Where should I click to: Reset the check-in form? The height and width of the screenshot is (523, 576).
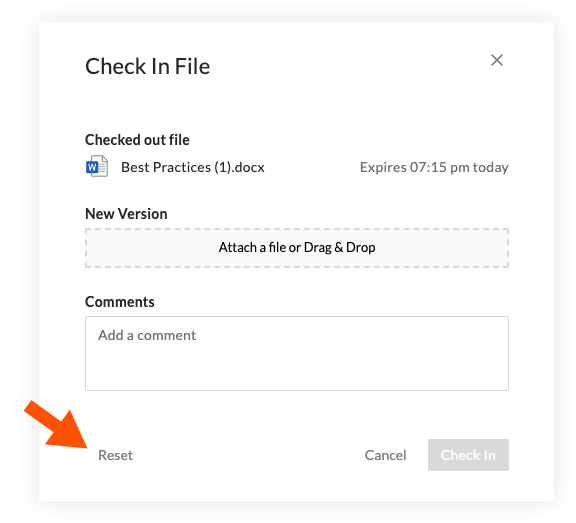[115, 455]
